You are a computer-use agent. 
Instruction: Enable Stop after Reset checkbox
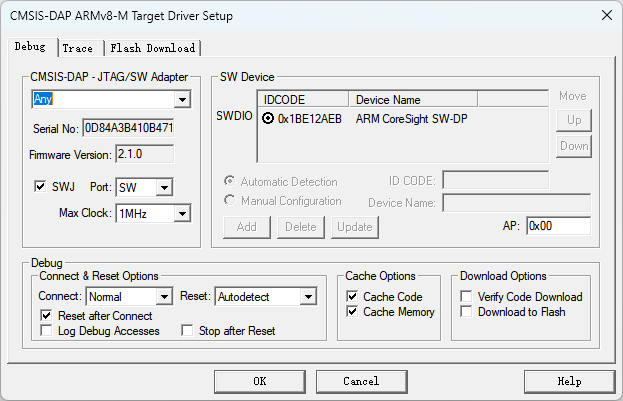187,330
